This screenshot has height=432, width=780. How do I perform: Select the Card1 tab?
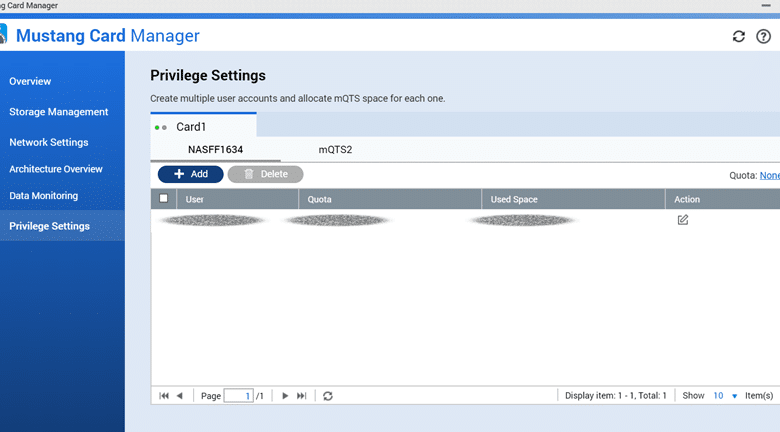203,126
